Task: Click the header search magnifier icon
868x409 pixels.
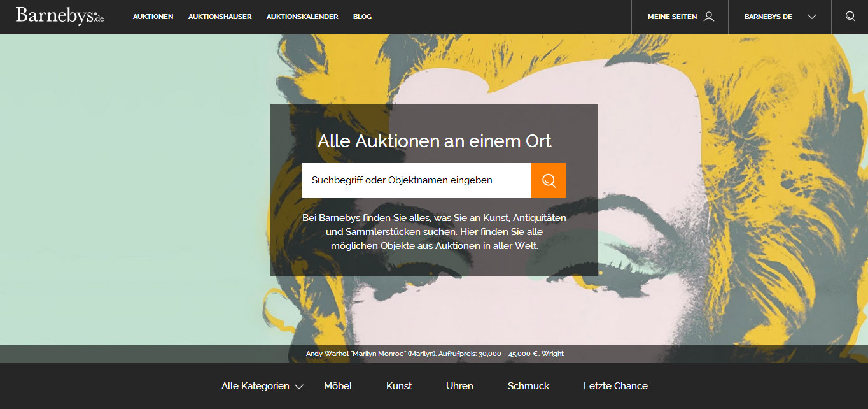Action: coord(850,17)
